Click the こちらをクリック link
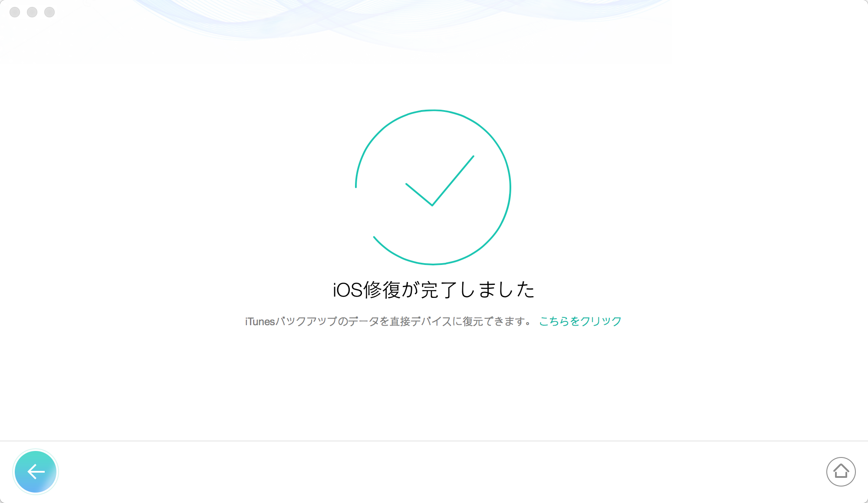This screenshot has height=503, width=868. 580,321
